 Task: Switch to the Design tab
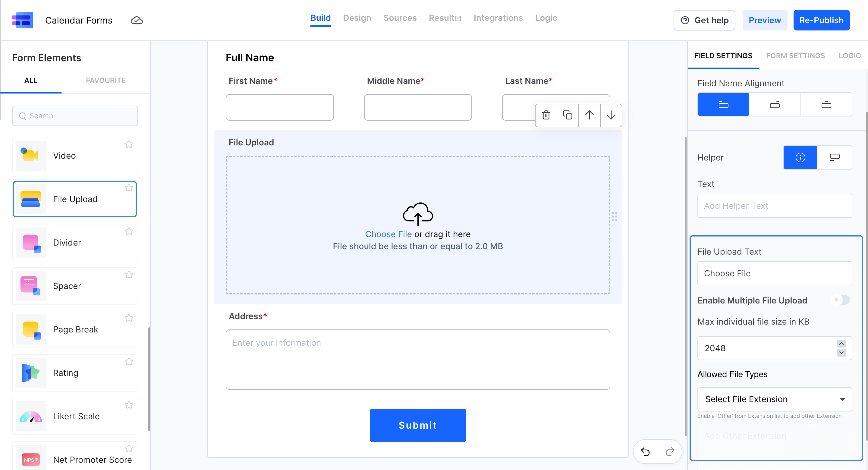pos(357,18)
